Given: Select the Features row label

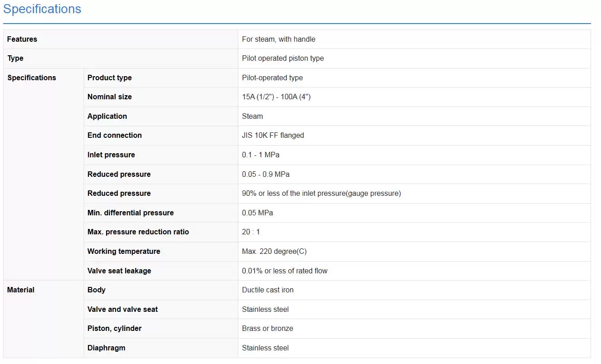Looking at the screenshot, I should (22, 39).
